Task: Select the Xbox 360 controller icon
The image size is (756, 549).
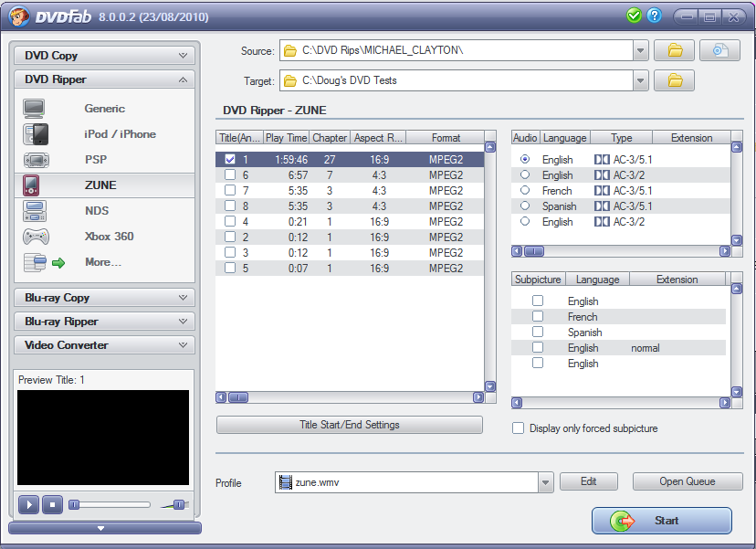Action: 37,237
